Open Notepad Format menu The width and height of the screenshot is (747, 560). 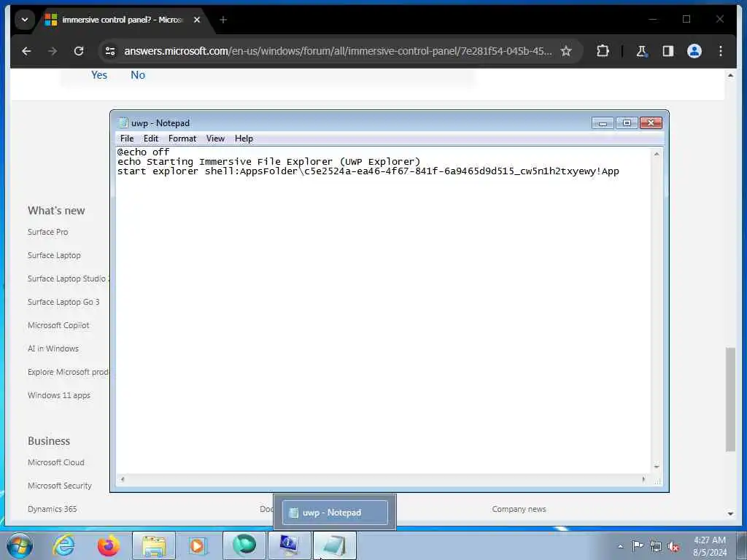click(x=182, y=139)
